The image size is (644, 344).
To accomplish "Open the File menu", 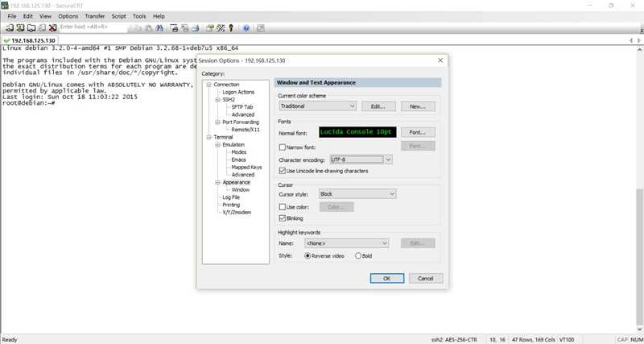I will [x=12, y=16].
